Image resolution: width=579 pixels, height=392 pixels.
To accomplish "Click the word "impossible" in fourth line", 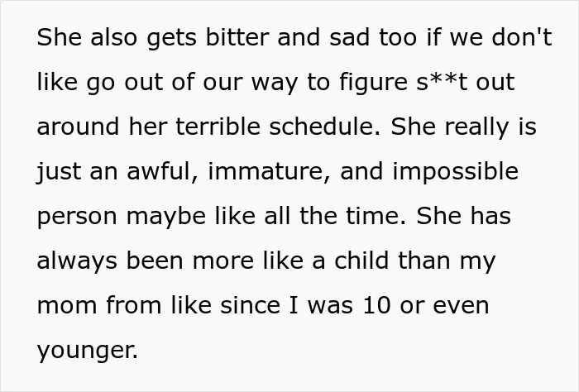I will (x=455, y=171).
